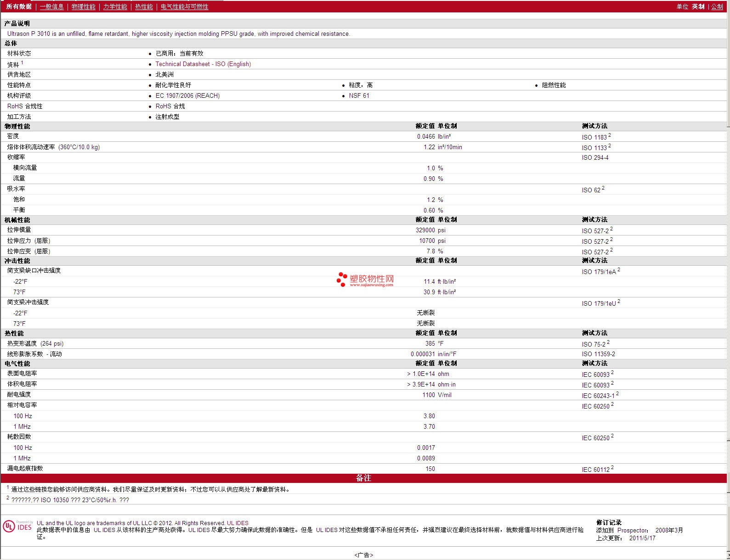Click the tensile strain value 7.8
The image size is (730, 560).
431,251
